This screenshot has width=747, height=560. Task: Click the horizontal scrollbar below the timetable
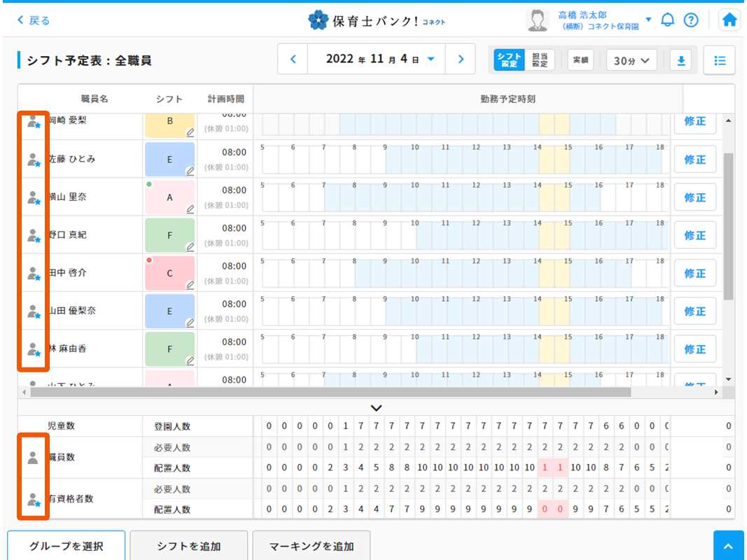[350, 393]
